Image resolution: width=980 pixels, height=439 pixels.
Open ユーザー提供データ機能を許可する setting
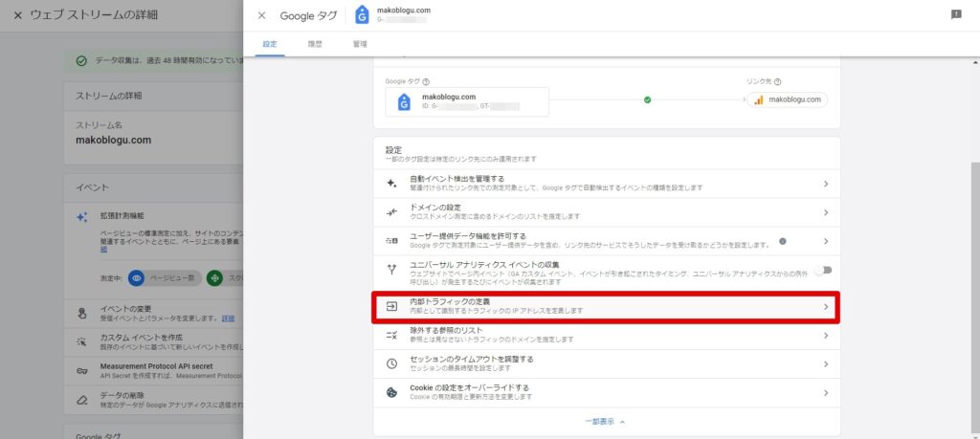606,241
